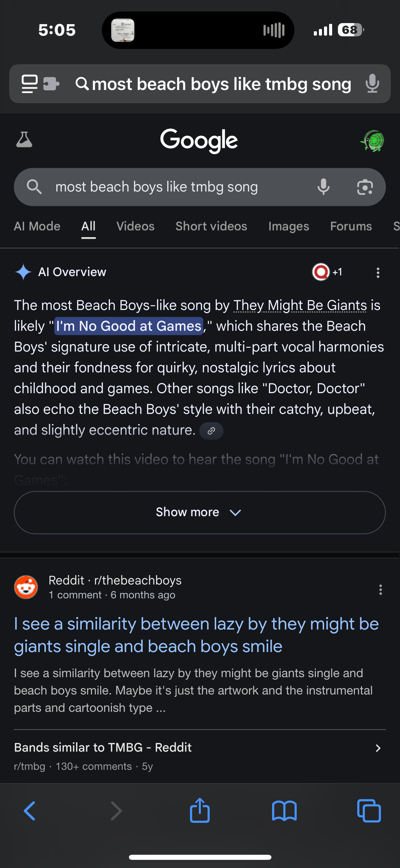Expand AI Overview with Show more
The width and height of the screenshot is (400, 868).
coord(199,512)
